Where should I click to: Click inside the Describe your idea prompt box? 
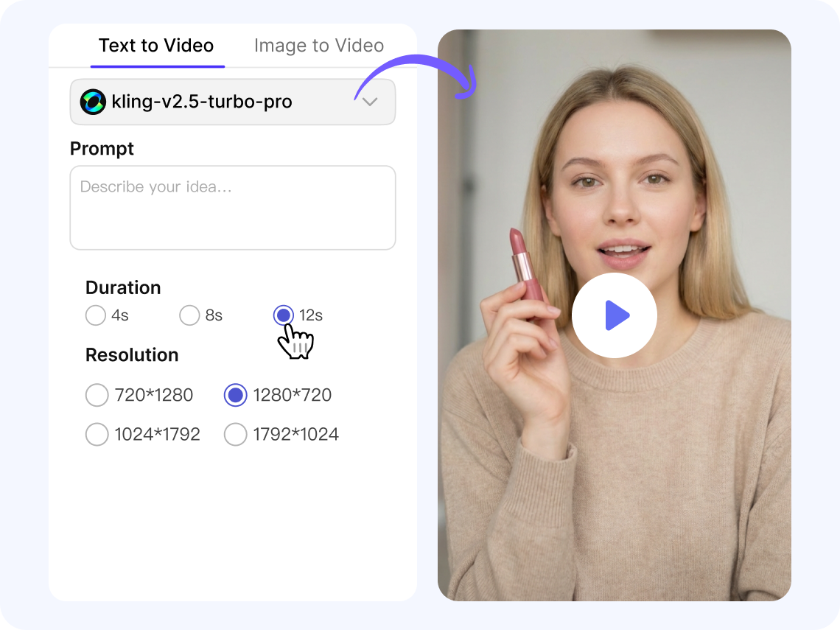point(232,207)
